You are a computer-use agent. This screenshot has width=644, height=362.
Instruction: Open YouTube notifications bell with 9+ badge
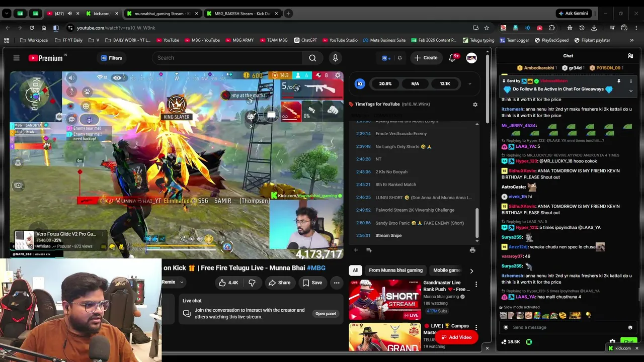(x=453, y=58)
